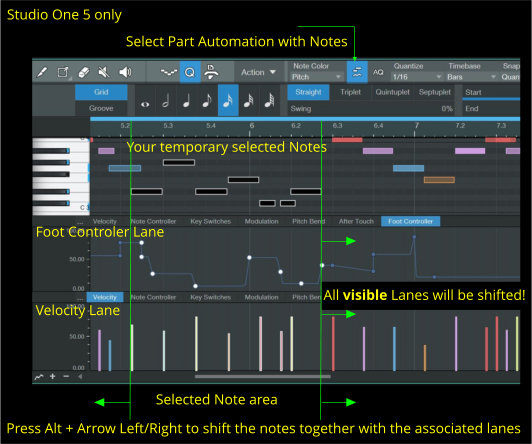Switch upper lane to Modulation tab
This screenshot has width=532, height=444.
tap(262, 221)
